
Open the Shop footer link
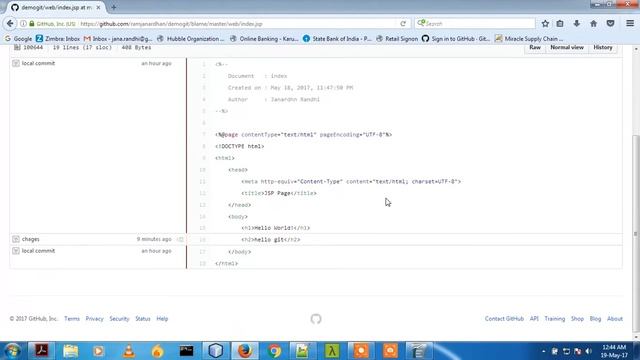(577, 319)
